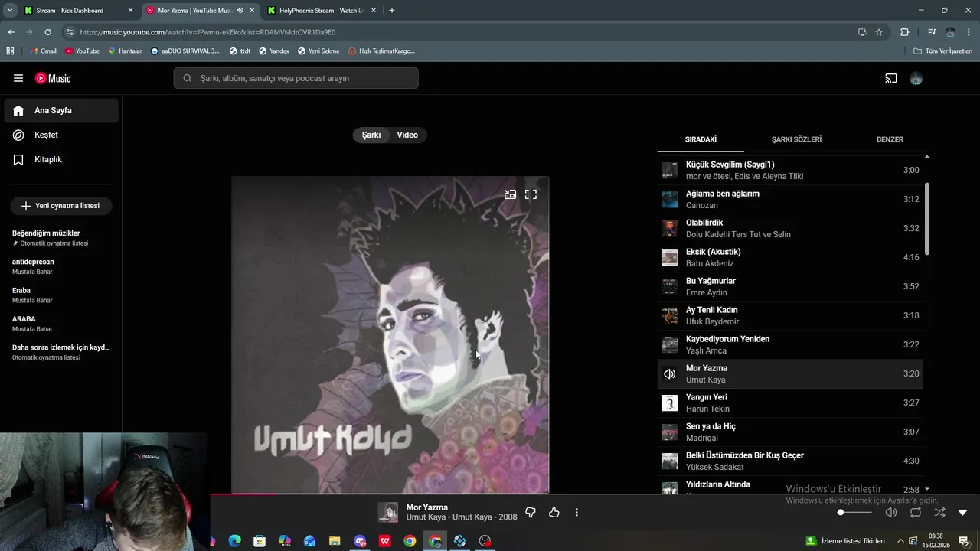This screenshot has width=980, height=551.
Task: Open more actions menu in player bar
Action: tap(577, 512)
